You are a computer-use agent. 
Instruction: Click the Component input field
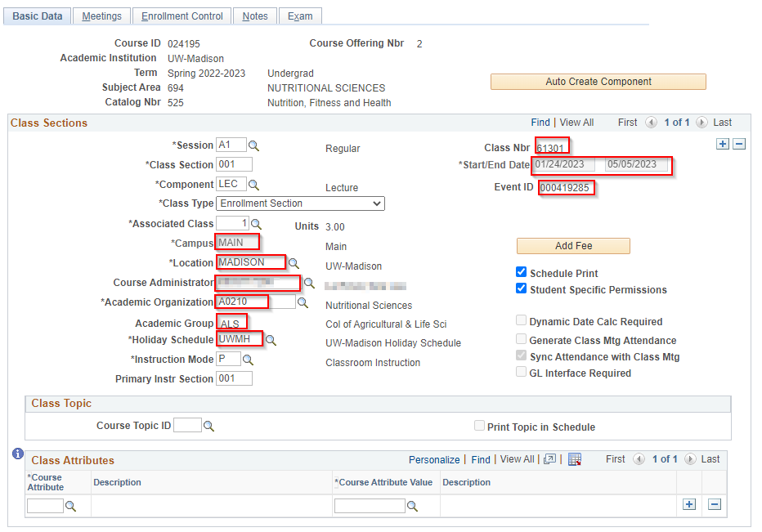click(x=231, y=184)
